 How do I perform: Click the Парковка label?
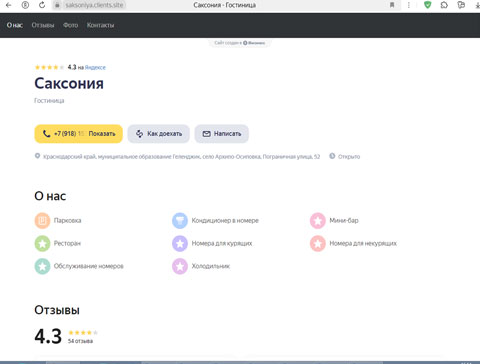pos(67,220)
